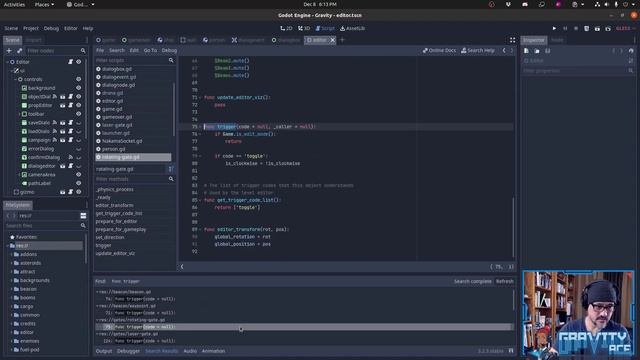Instance a child scene with link icon
The width and height of the screenshot is (640, 360).
tap(20, 51)
